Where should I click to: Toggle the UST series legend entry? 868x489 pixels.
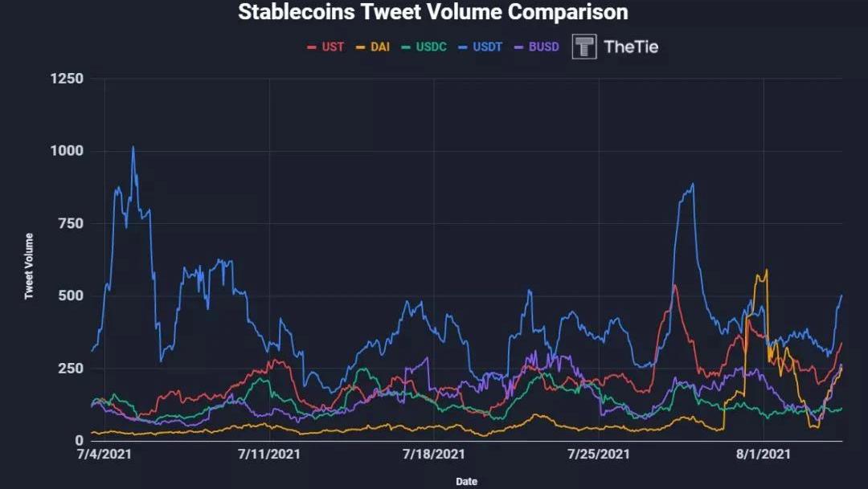pos(325,47)
